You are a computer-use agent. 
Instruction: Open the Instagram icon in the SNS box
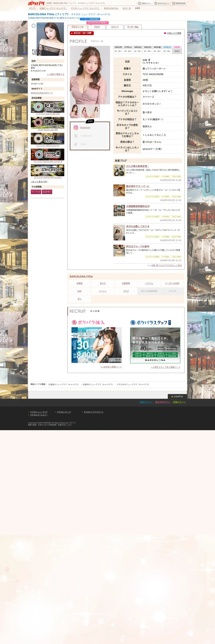[76, 128]
